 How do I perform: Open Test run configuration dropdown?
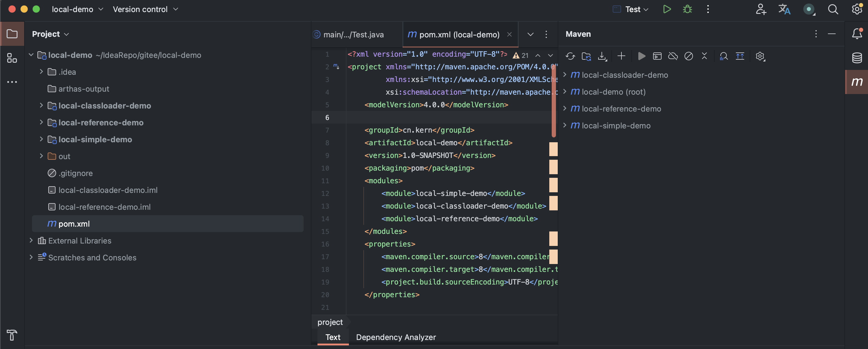[x=631, y=9]
